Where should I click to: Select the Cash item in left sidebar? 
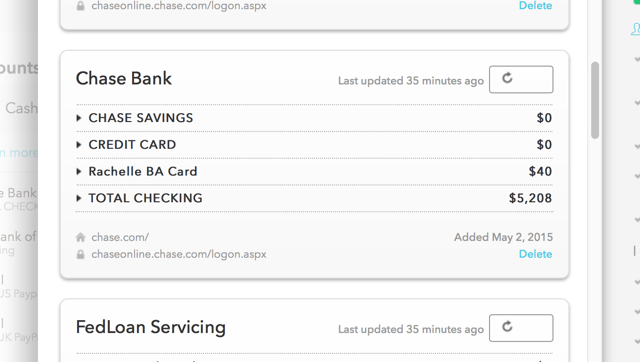tap(21, 108)
